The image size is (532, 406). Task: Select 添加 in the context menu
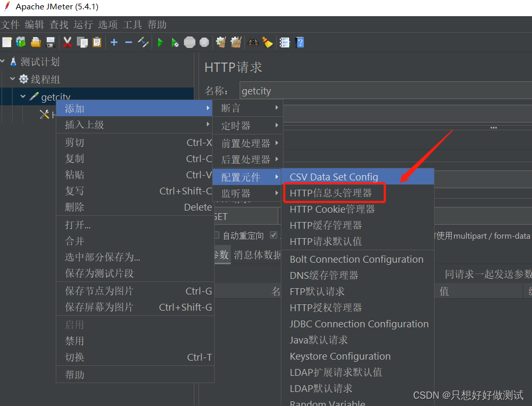[134, 108]
